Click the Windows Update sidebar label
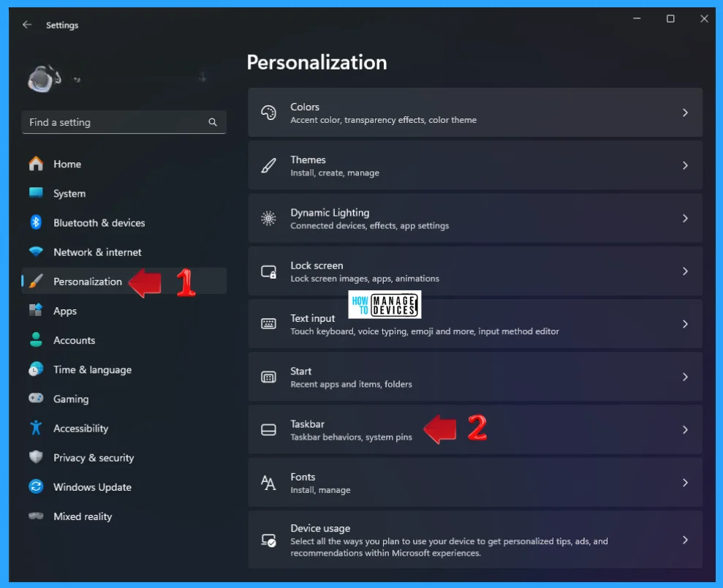The image size is (723, 588). pyautogui.click(x=92, y=487)
